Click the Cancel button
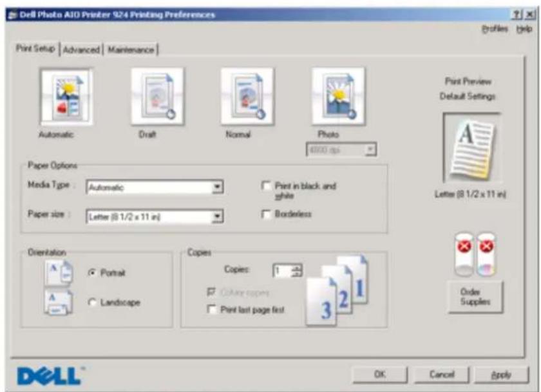Viewport: 541px width, 392px height. (442, 375)
